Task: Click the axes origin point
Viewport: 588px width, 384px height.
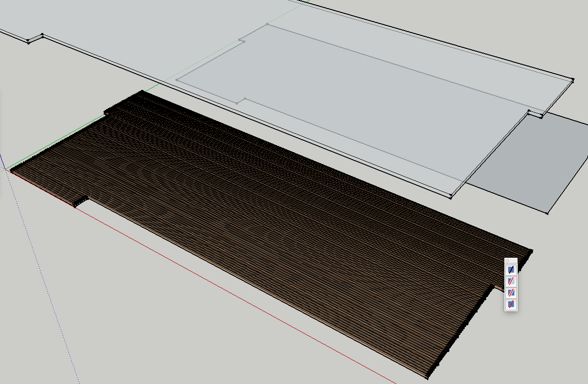Action: (6, 169)
